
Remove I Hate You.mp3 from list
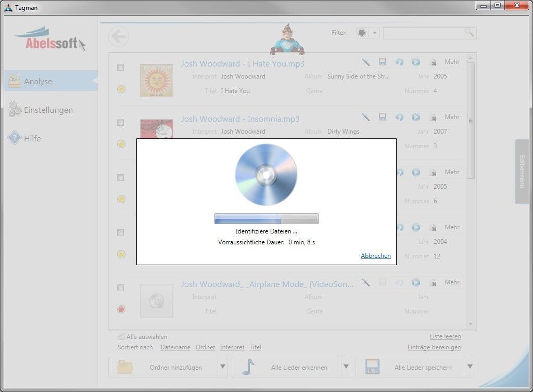[433, 62]
